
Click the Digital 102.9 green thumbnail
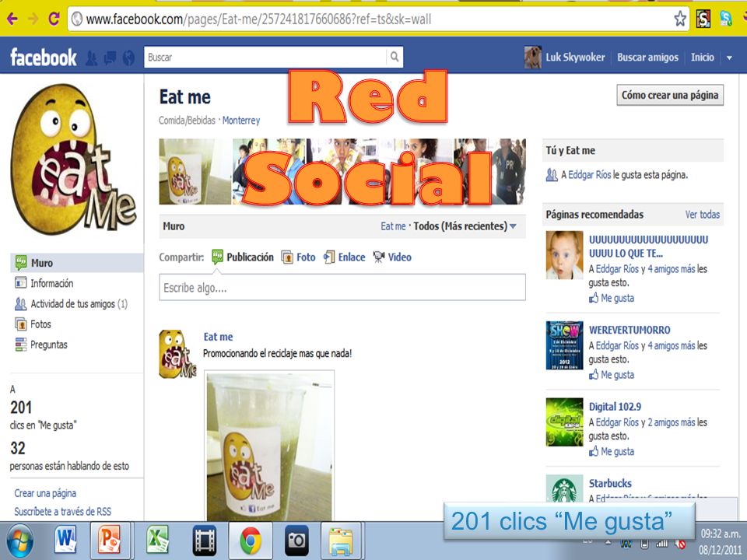[565, 422]
